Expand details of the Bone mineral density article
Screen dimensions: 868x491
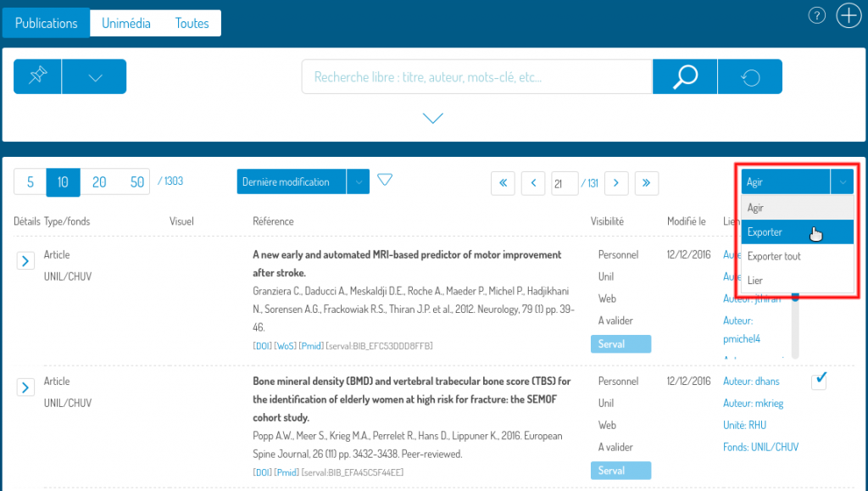coord(25,388)
